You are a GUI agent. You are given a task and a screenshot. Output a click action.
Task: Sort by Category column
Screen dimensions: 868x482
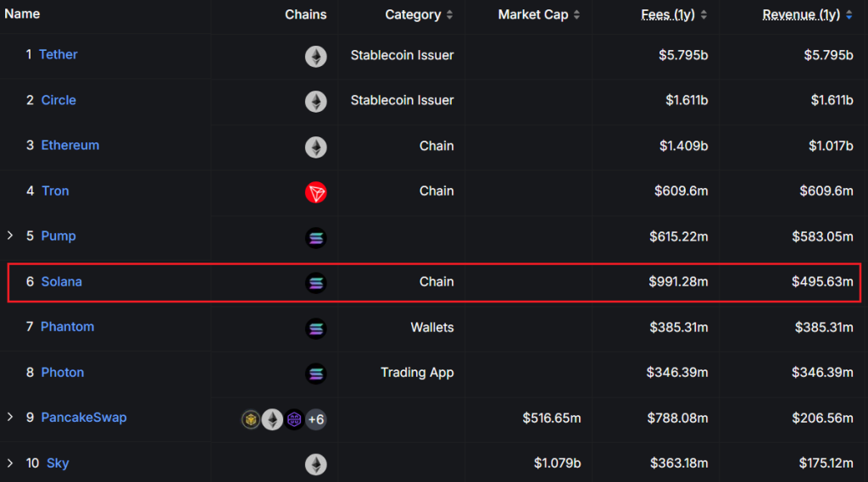click(419, 14)
